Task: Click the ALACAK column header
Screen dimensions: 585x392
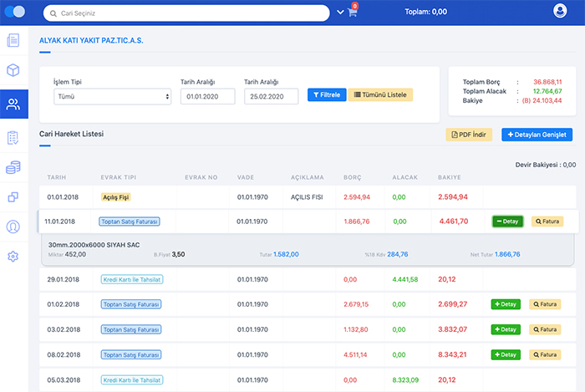Action: [404, 177]
